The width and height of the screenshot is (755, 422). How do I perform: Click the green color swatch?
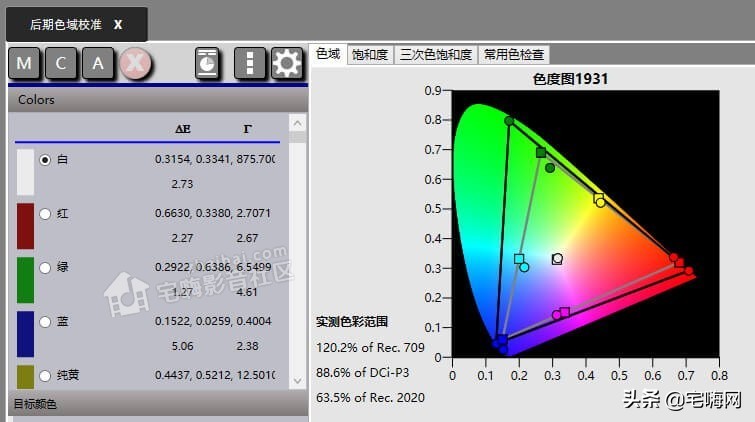tap(26, 280)
